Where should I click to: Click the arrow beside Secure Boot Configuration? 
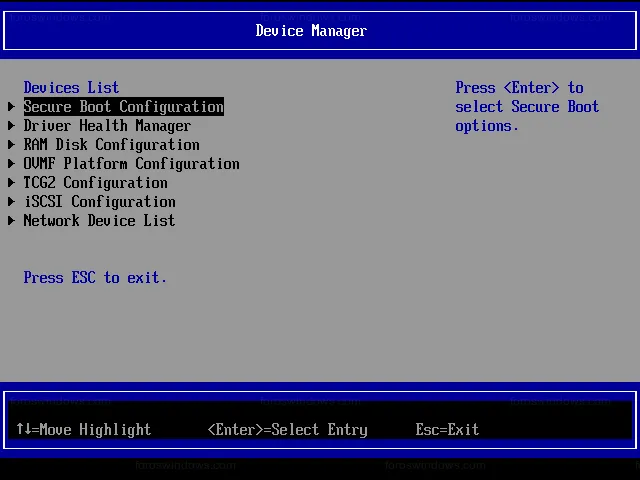[11, 107]
